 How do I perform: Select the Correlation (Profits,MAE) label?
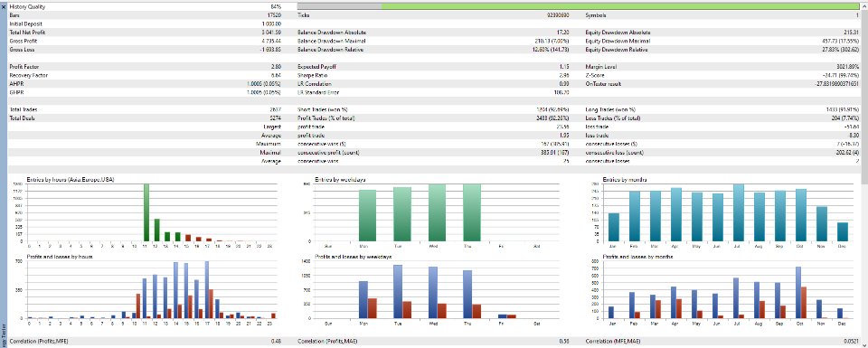click(327, 342)
